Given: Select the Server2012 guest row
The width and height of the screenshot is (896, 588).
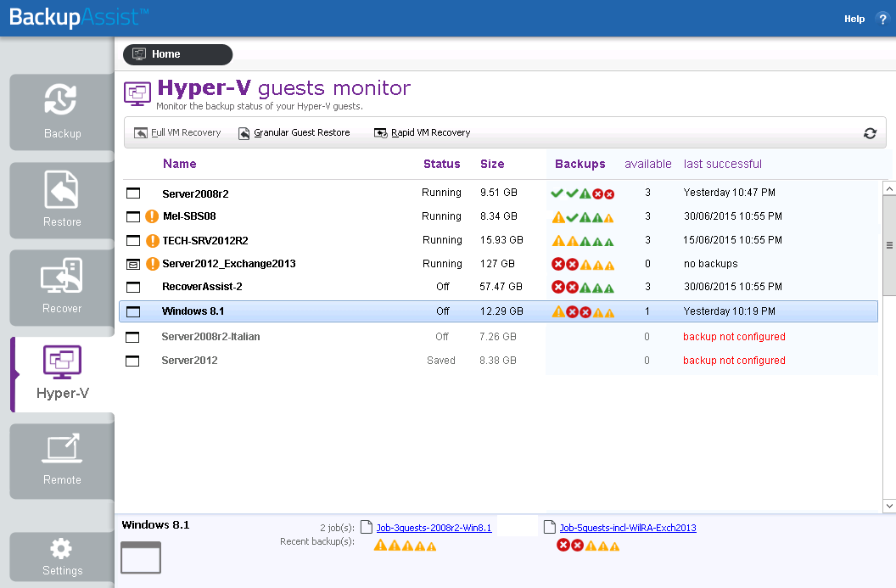Looking at the screenshot, I should click(x=498, y=361).
